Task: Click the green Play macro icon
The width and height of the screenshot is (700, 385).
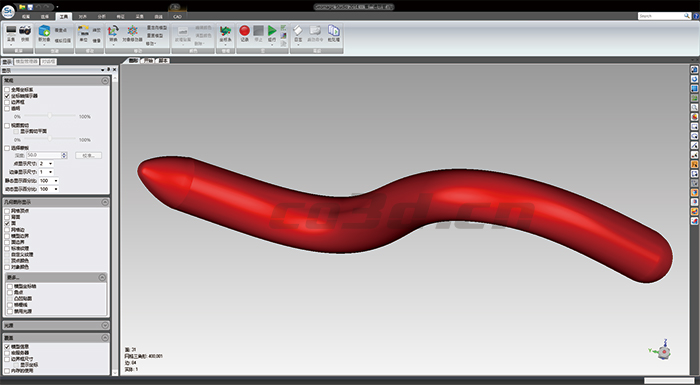Action: (x=272, y=30)
